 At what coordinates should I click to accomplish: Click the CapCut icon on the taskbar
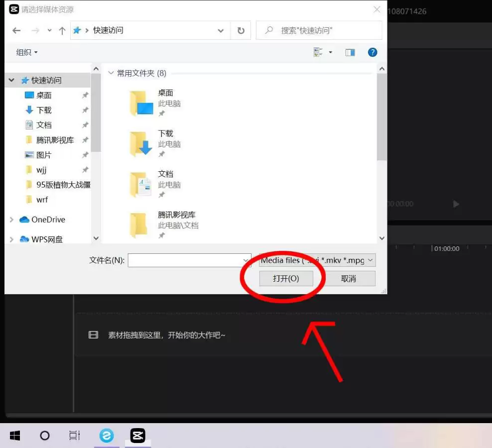[x=137, y=435]
